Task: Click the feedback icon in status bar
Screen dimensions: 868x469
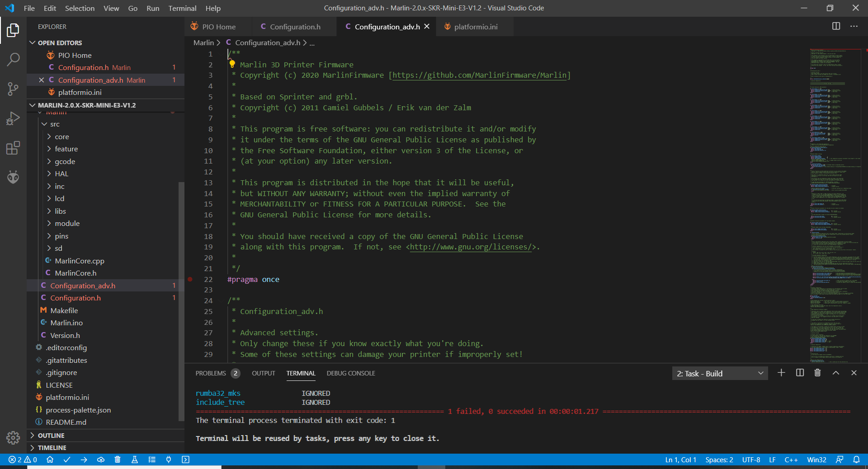Action: coord(840,460)
